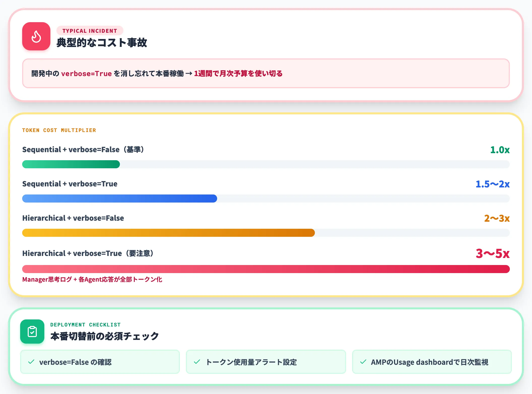Click the pink incident description box
The image size is (532, 394).
(x=266, y=73)
